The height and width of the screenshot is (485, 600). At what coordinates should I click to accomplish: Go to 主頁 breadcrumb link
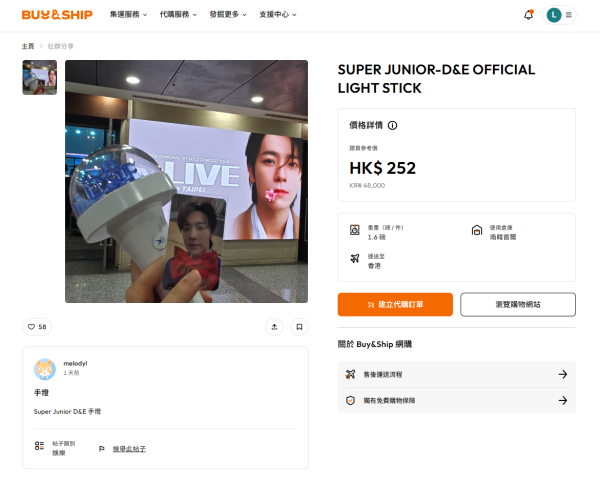pos(28,46)
